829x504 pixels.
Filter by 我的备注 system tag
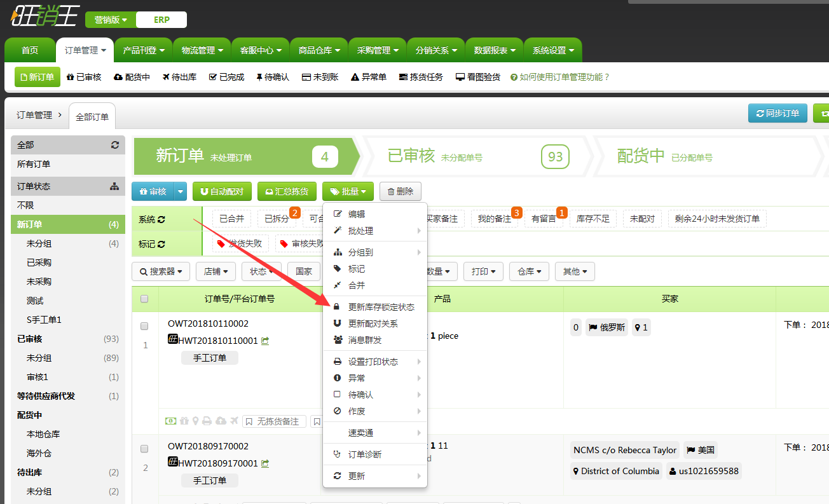point(495,219)
